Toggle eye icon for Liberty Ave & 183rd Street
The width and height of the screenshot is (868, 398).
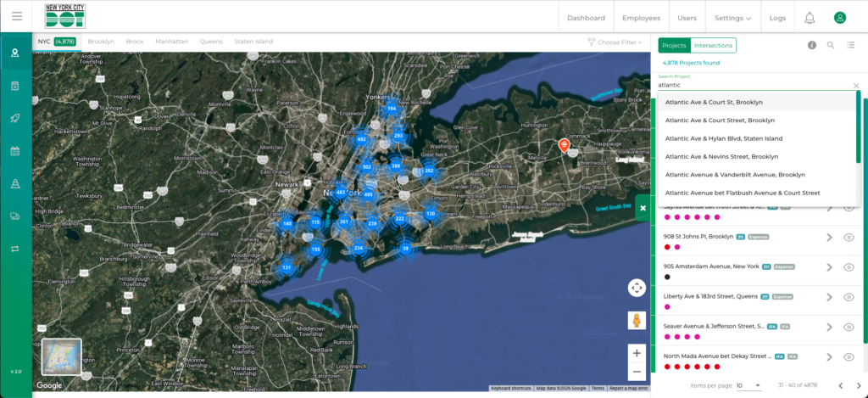(849, 297)
